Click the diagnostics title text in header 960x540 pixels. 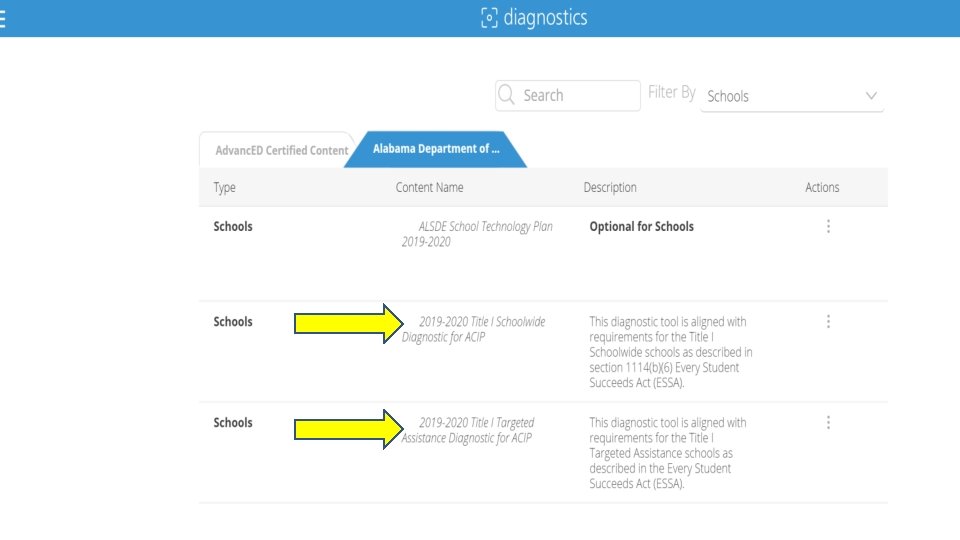[x=546, y=18]
